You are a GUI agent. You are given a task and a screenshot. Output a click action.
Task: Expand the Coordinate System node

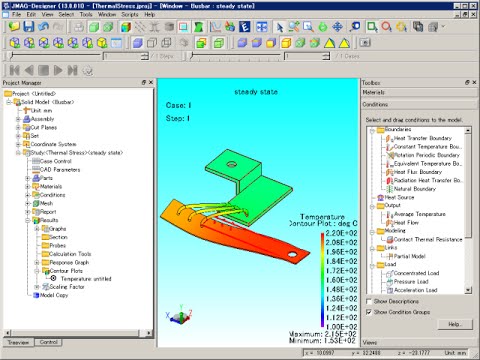tap(18, 144)
